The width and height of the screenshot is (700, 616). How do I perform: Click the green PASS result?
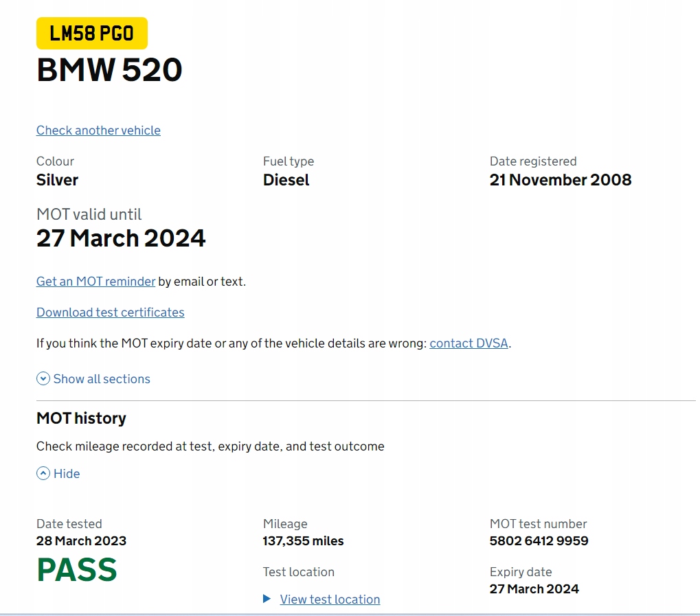pyautogui.click(x=77, y=570)
